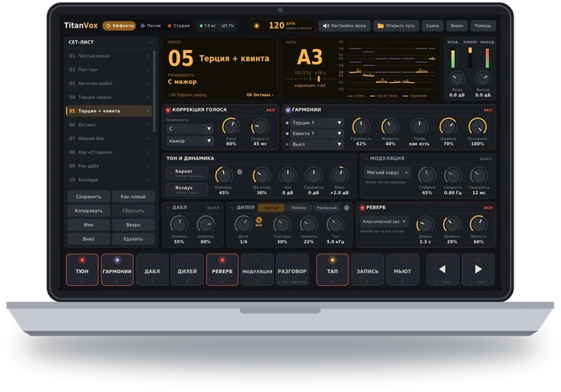Click the КОМПР compression meter slider
This screenshot has width=561, height=392.
click(470, 57)
